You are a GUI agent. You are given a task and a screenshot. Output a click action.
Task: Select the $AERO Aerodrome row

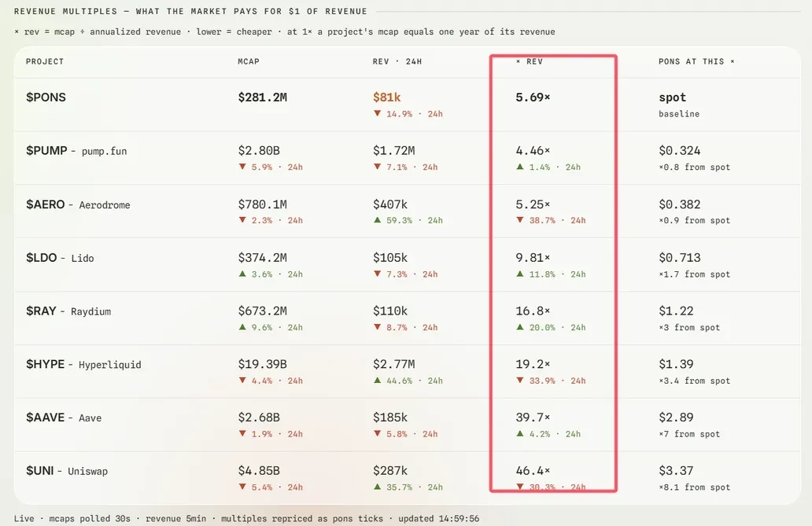[408, 212]
